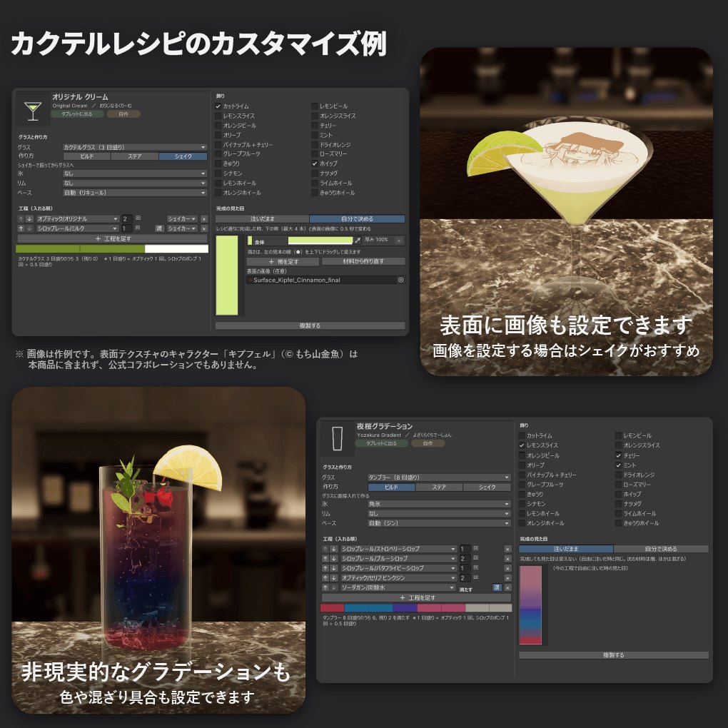Open シェイカー dropdown on シロップレール/ミルク row

pyautogui.click(x=182, y=228)
